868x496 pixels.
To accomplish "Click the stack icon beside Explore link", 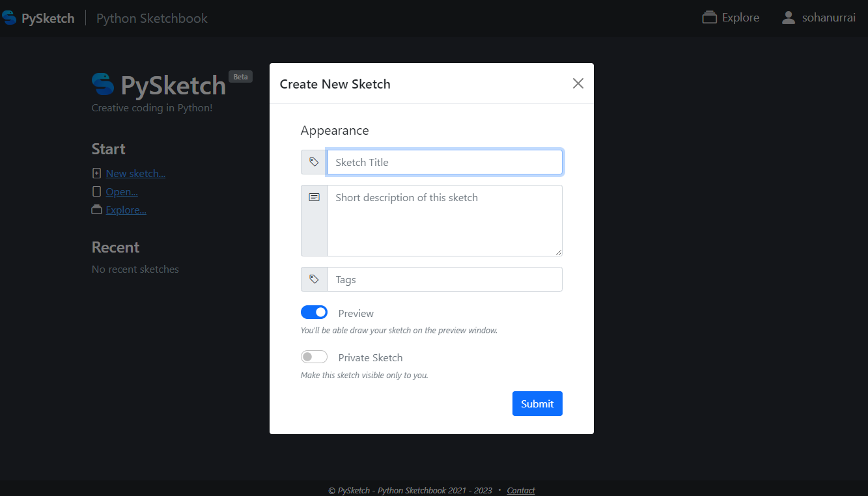I will point(97,210).
